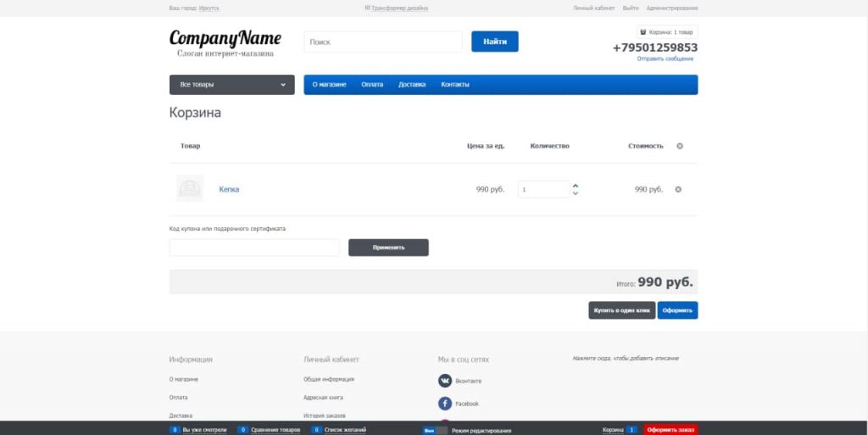
Task: Open the Кепка product thumbnail
Action: tap(190, 188)
